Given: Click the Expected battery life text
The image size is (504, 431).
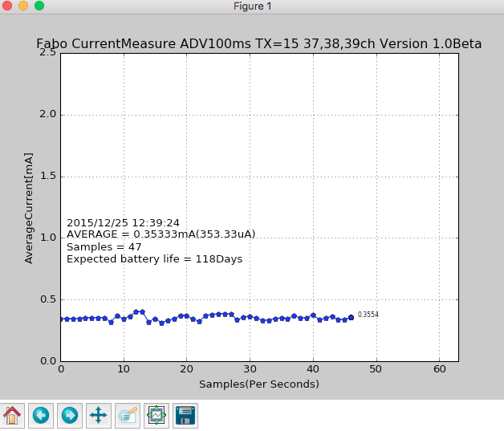Looking at the screenshot, I should 154,259.
